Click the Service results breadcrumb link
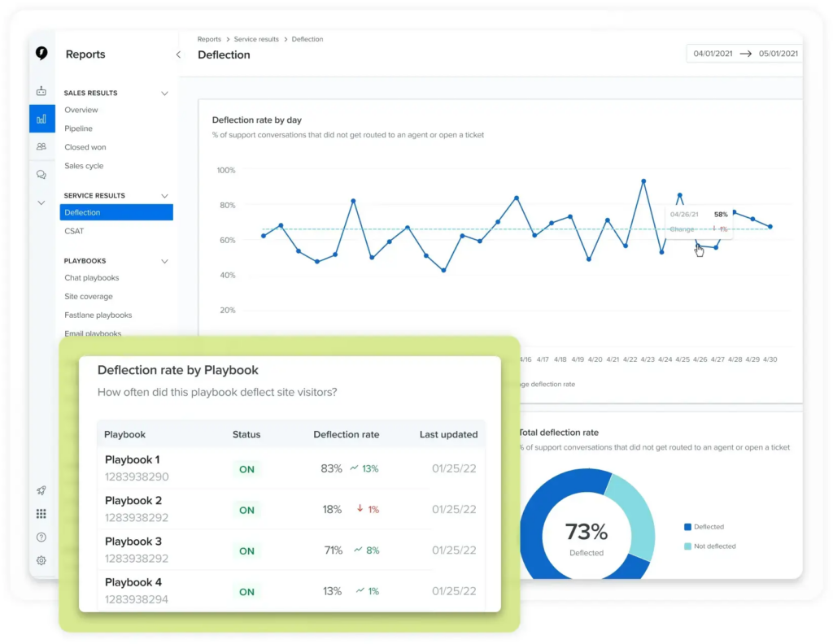The image size is (833, 644). 256,39
